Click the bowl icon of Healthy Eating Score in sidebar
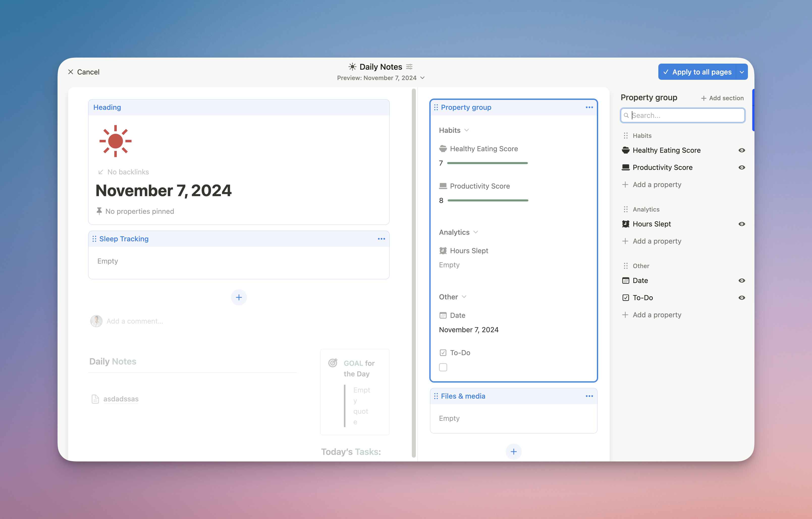The width and height of the screenshot is (812, 519). (x=626, y=150)
